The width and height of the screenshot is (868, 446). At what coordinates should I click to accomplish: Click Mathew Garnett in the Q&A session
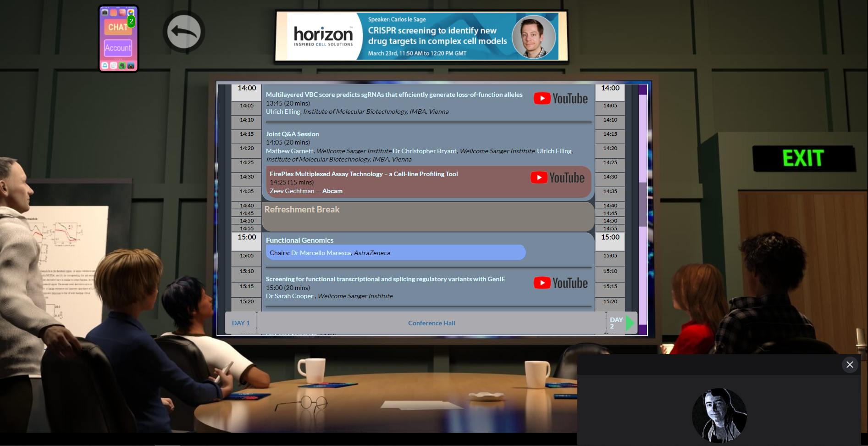coord(289,151)
